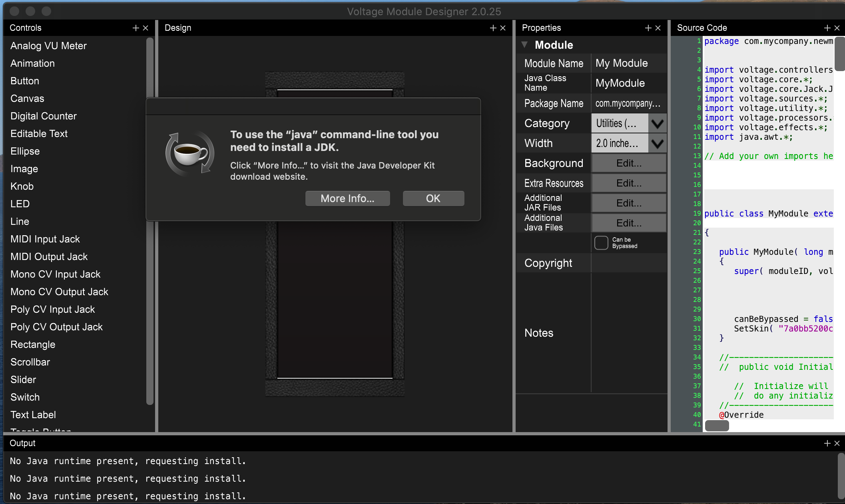Select Mono CV Input Jack control
This screenshot has width=845, height=504.
(55, 274)
